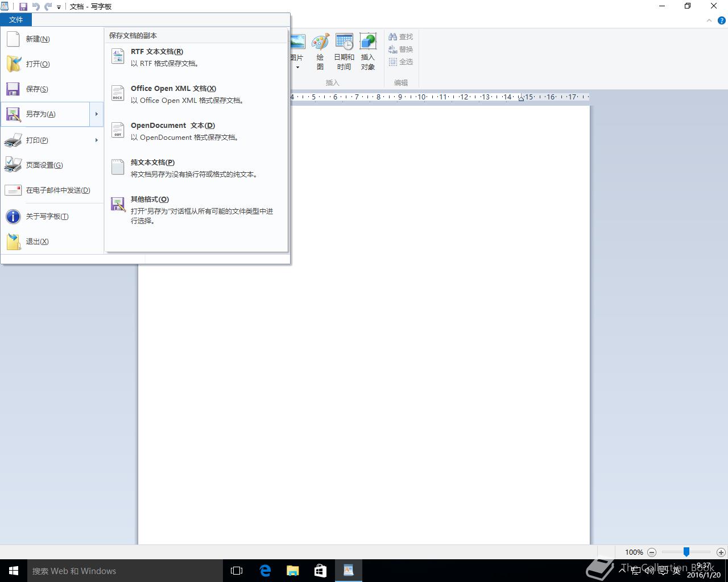Save as OpenDocument text

tap(196, 131)
